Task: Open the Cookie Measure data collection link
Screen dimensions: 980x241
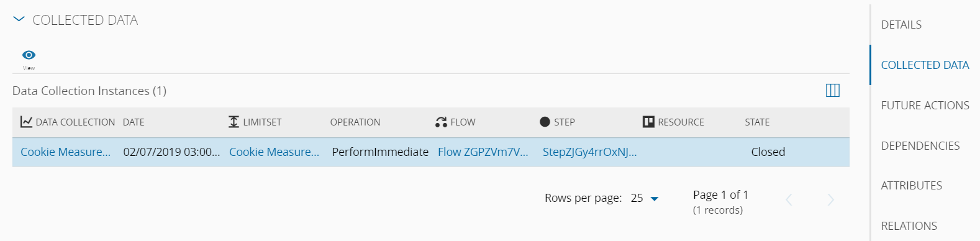Action: (x=66, y=152)
